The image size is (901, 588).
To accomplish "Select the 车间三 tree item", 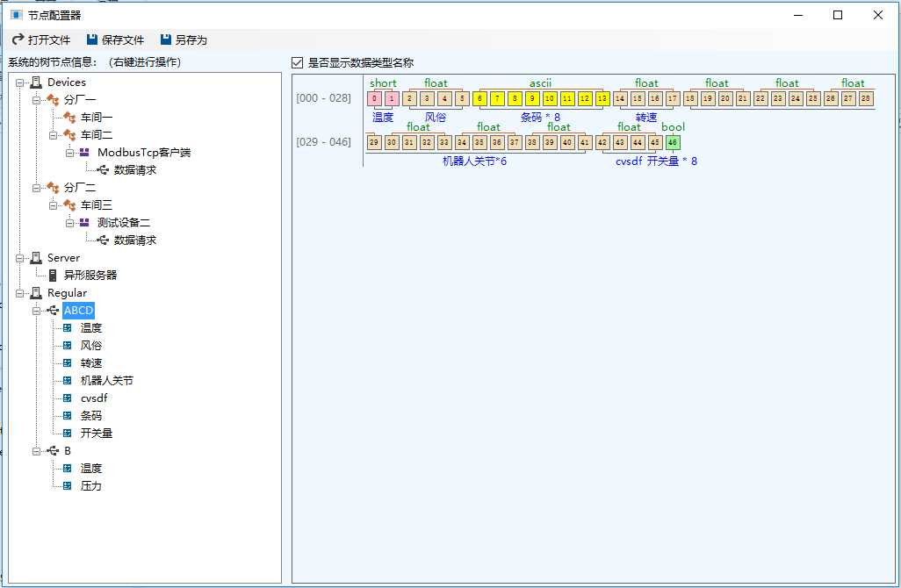I will [x=96, y=205].
